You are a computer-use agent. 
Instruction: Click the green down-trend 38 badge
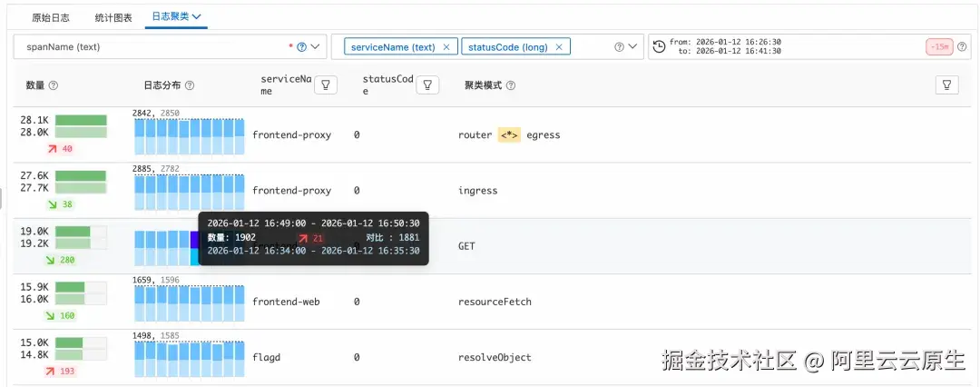(x=60, y=204)
